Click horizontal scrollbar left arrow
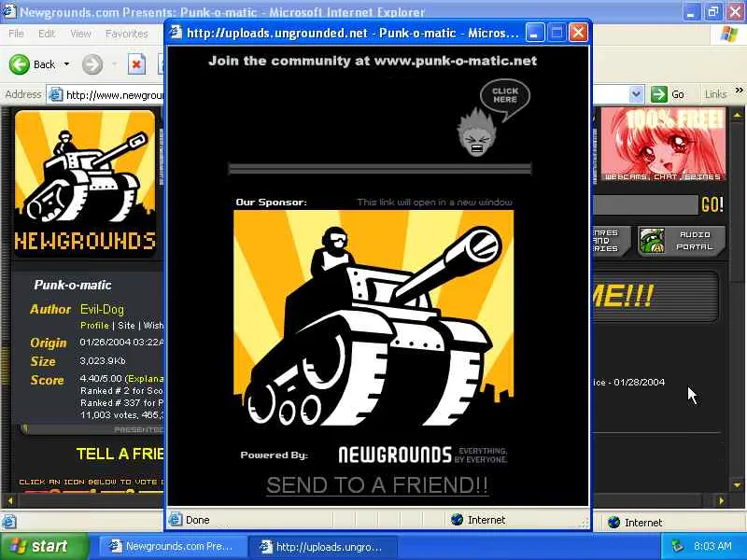Screen dimensions: 747x560 10,500
